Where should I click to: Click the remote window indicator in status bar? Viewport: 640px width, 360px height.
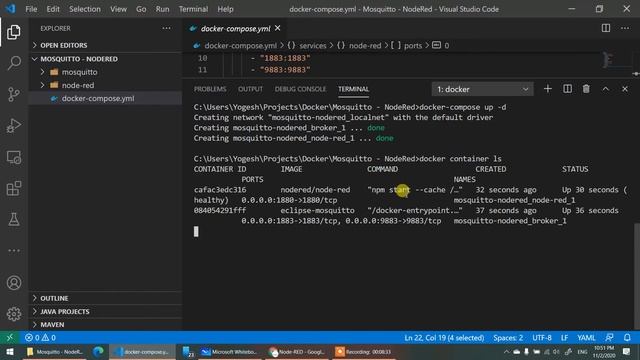[x=10, y=338]
